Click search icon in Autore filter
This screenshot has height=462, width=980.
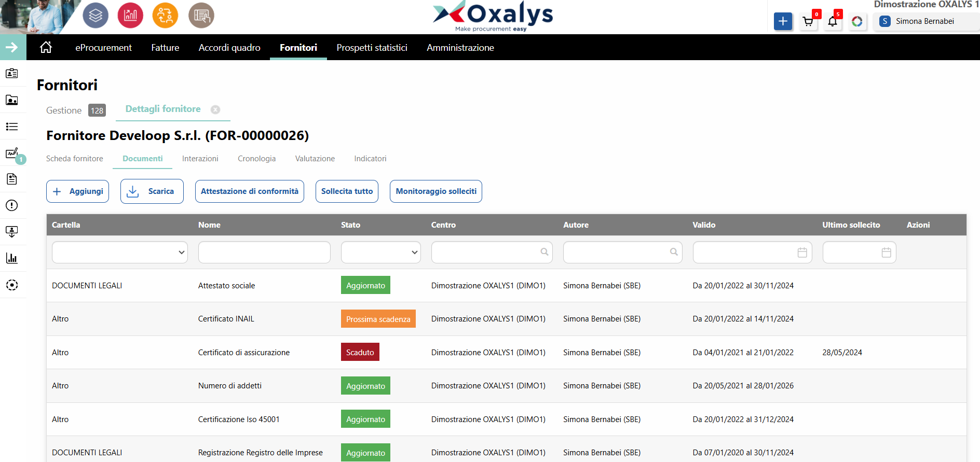coord(674,252)
